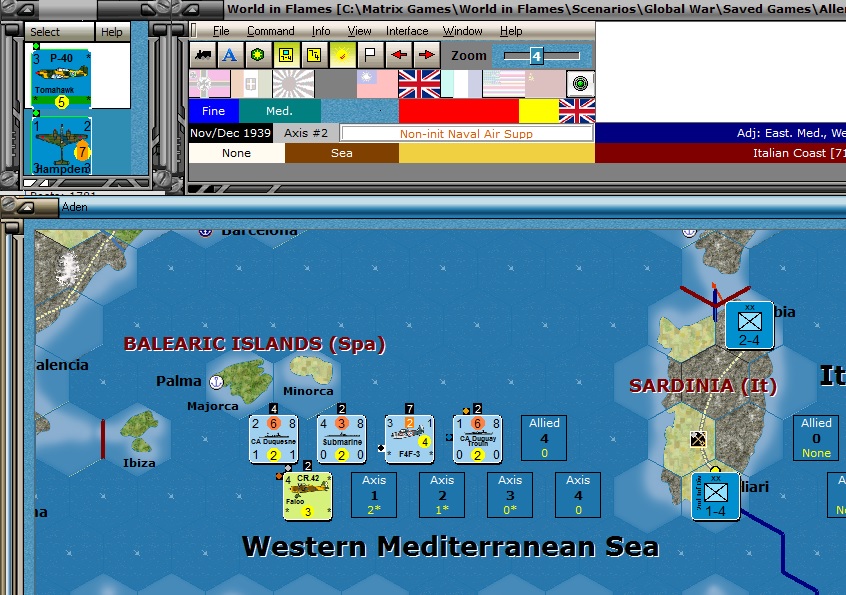The image size is (846, 595).
Task: Click the Palma port anchor icon
Action: tap(216, 382)
